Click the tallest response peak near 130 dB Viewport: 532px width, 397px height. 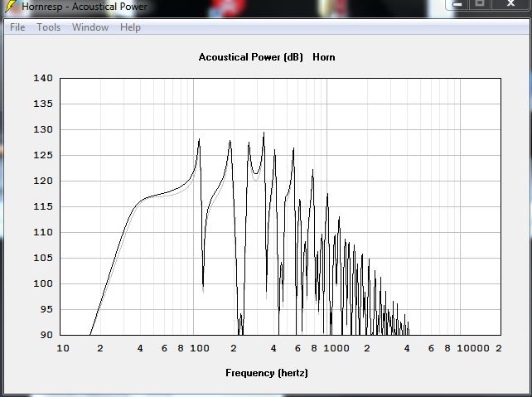264,133
